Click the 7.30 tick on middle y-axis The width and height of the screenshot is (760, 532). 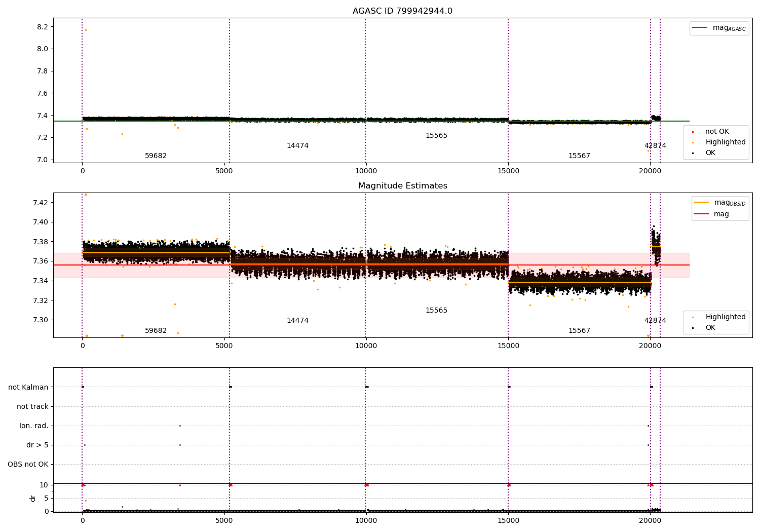41,320
